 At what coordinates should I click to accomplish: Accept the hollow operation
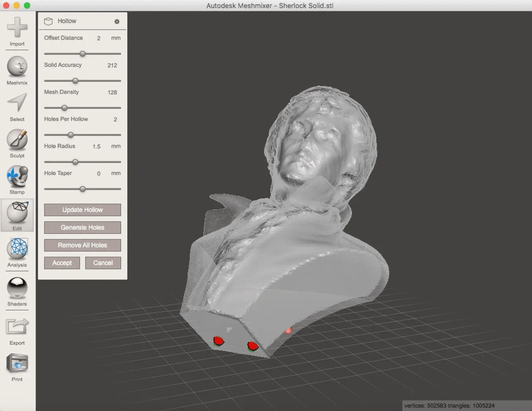tap(62, 263)
